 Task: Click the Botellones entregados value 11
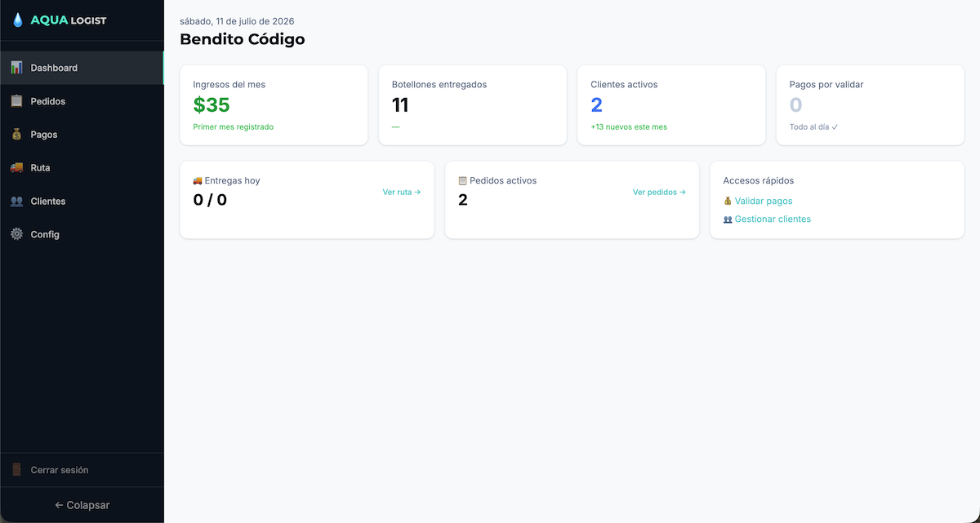pos(400,105)
